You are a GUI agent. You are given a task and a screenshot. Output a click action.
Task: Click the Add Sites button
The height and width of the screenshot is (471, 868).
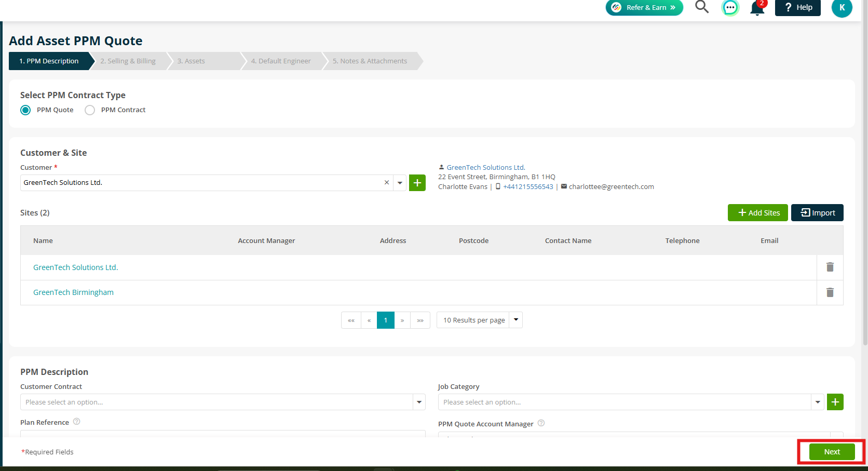758,213
